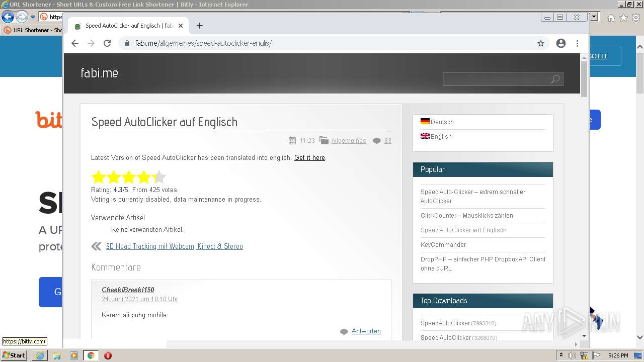Open the KeyCommander article

pos(443,245)
